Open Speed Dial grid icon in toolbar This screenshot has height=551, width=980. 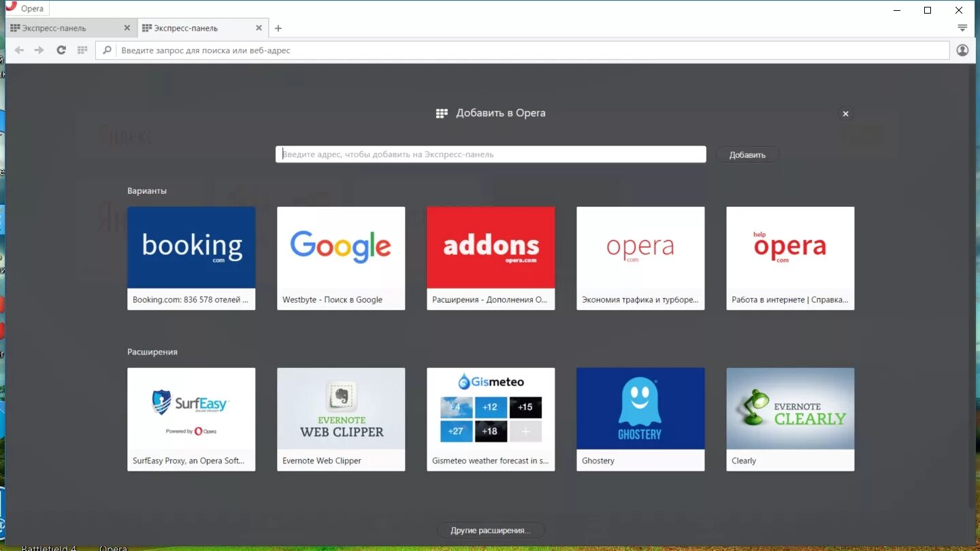click(x=82, y=50)
